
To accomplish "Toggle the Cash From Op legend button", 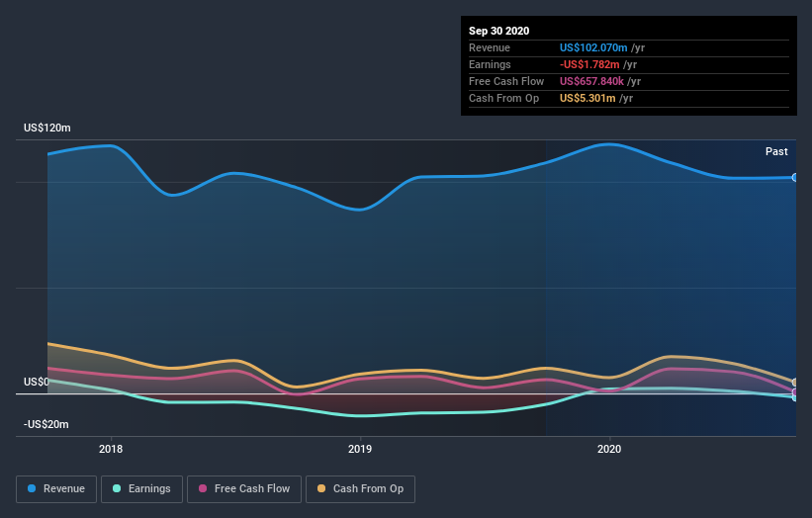I will (360, 489).
